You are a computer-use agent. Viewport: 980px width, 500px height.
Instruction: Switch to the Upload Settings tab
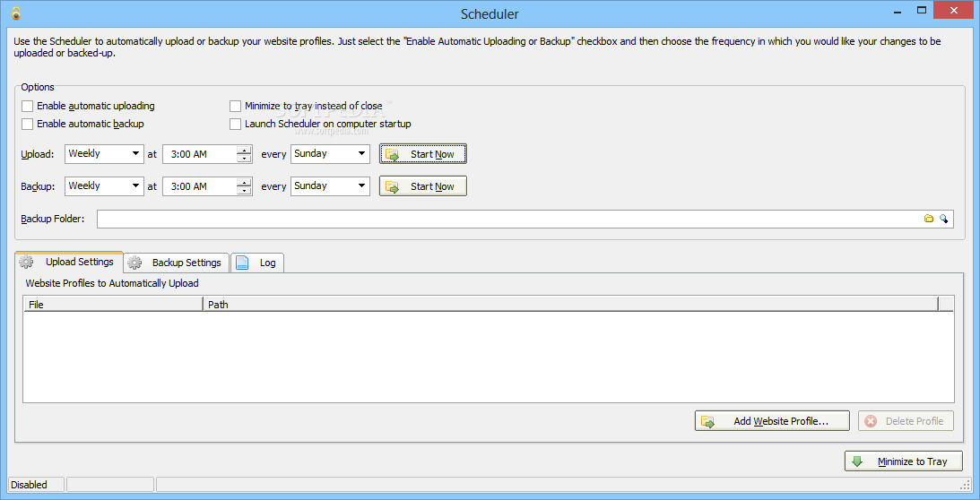click(x=69, y=262)
